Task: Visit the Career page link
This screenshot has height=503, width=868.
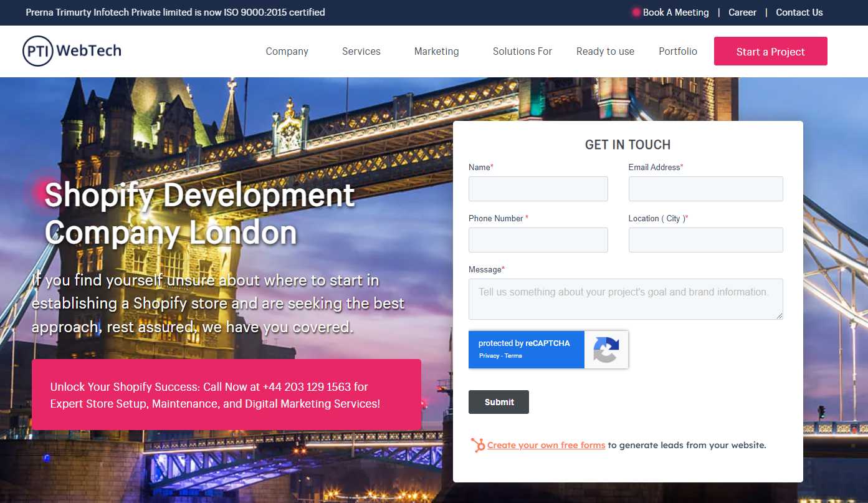Action: point(742,12)
